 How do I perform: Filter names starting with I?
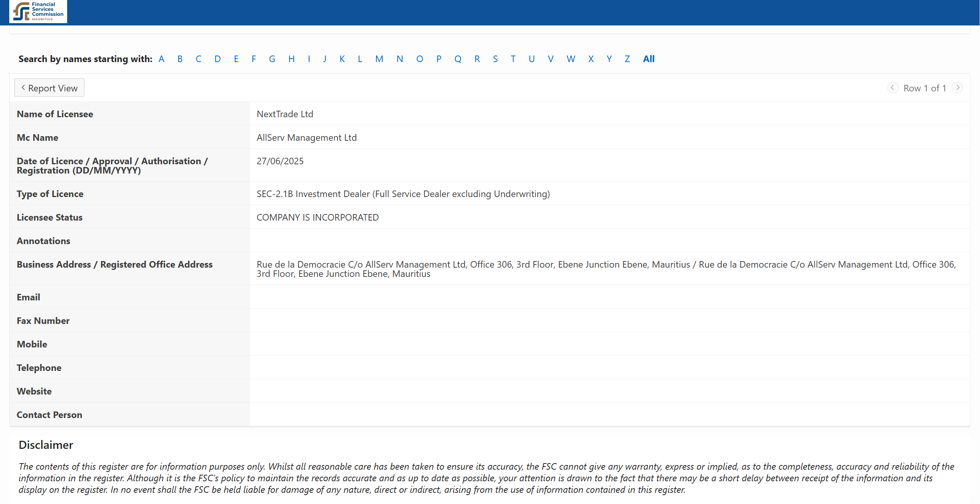pyautogui.click(x=309, y=59)
